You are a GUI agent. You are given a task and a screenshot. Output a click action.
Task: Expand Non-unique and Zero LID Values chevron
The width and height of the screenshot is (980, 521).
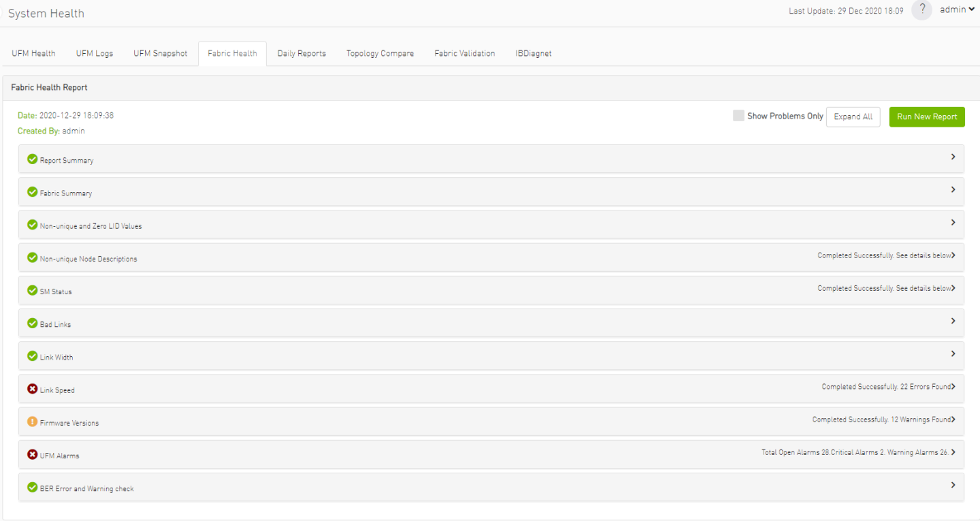(x=953, y=223)
